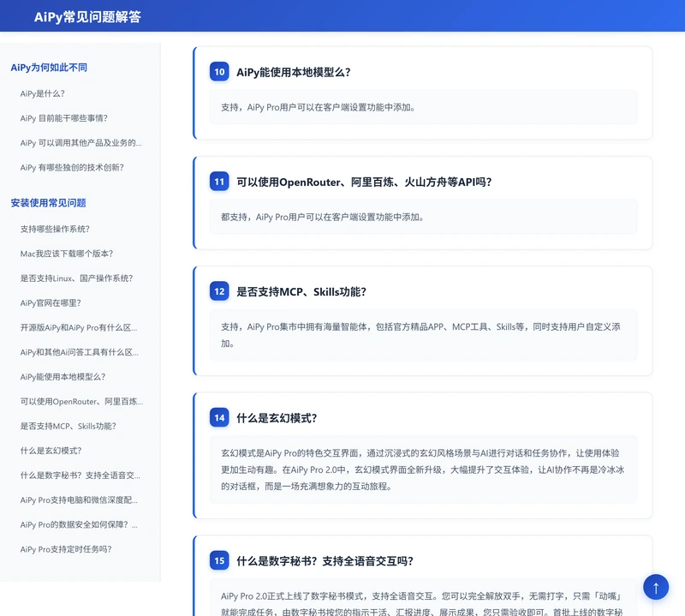Jump to sidebar link AiPy Pro的数据安全如何保障?
This screenshot has width=685, height=616.
[x=79, y=524]
